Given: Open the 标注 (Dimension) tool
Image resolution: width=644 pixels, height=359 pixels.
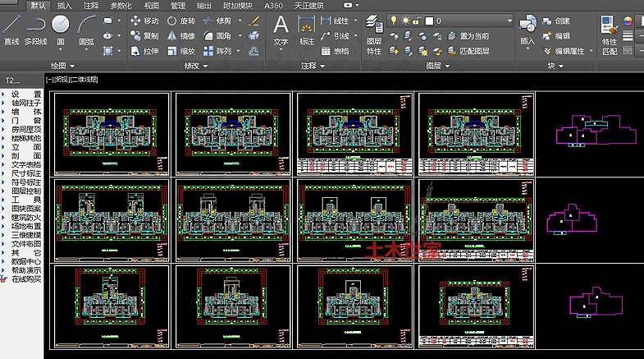Looking at the screenshot, I should 306,30.
